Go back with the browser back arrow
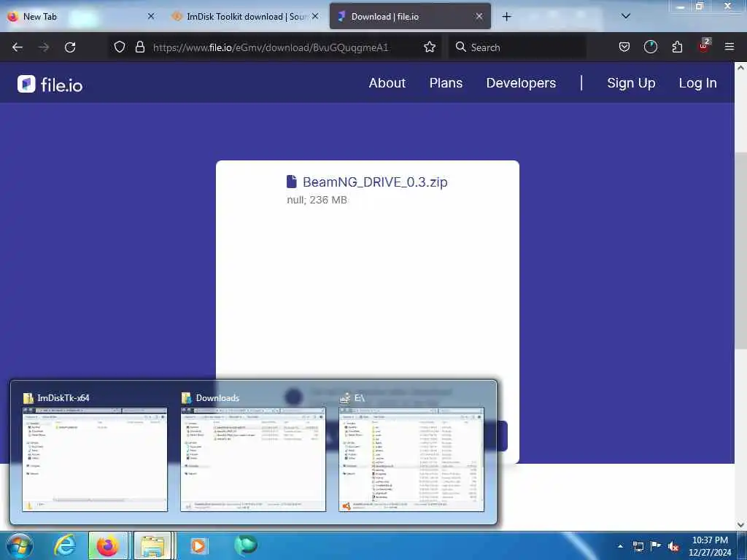This screenshot has height=560, width=747. [18, 47]
